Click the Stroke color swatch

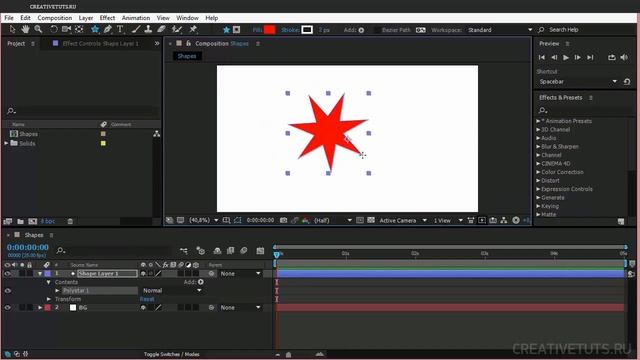307,30
